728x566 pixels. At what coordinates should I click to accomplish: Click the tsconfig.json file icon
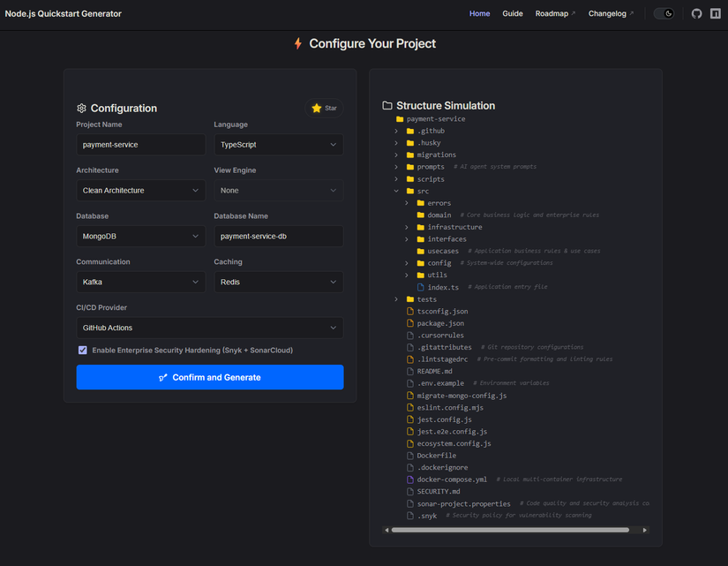(410, 312)
